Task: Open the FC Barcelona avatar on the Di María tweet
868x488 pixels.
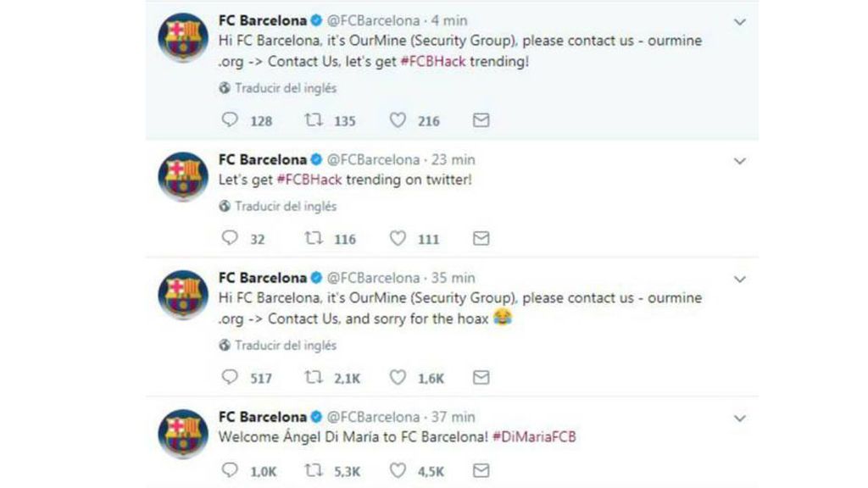Action: pyautogui.click(x=183, y=434)
